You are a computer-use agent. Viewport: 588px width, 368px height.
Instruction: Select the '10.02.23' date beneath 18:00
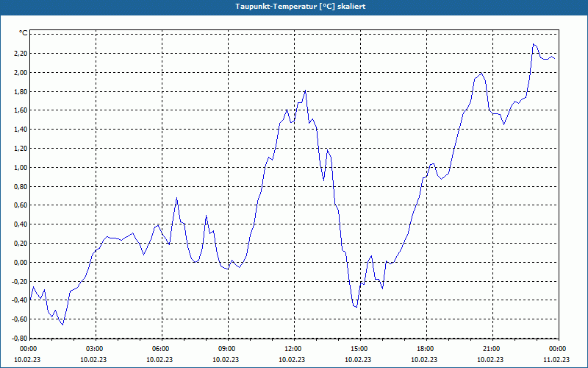pos(424,360)
